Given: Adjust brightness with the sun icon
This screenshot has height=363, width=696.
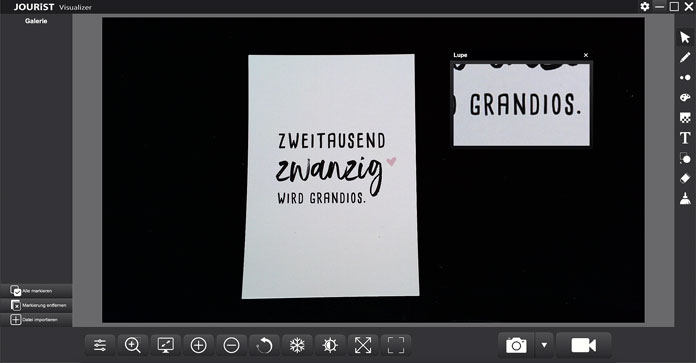Looking at the screenshot, I should 330,345.
